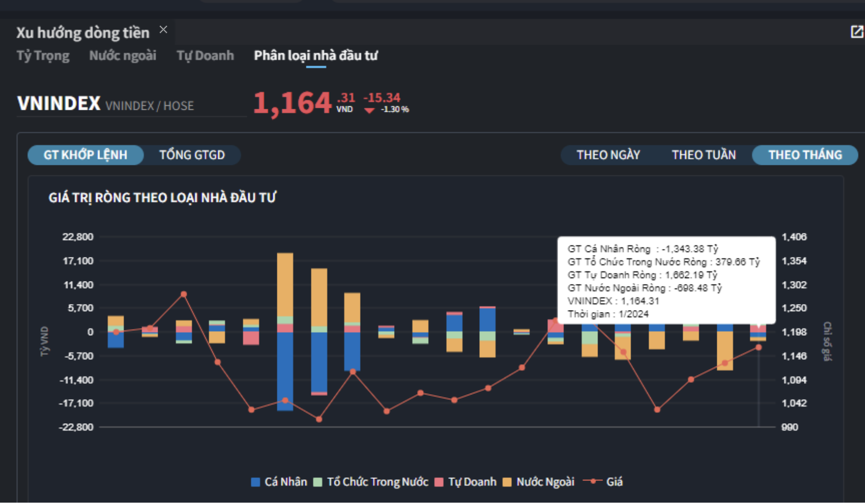Select the Tự Doanh tab
Screen dimensions: 865x504
(205, 56)
